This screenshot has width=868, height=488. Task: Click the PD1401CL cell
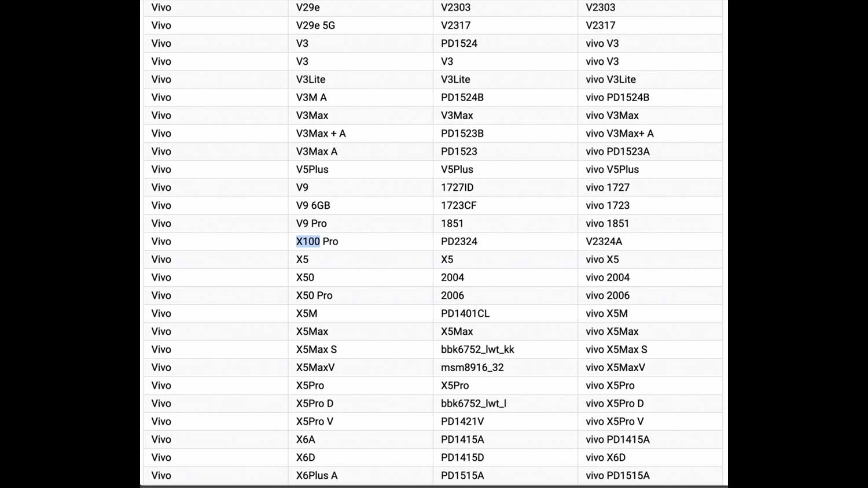[465, 313]
